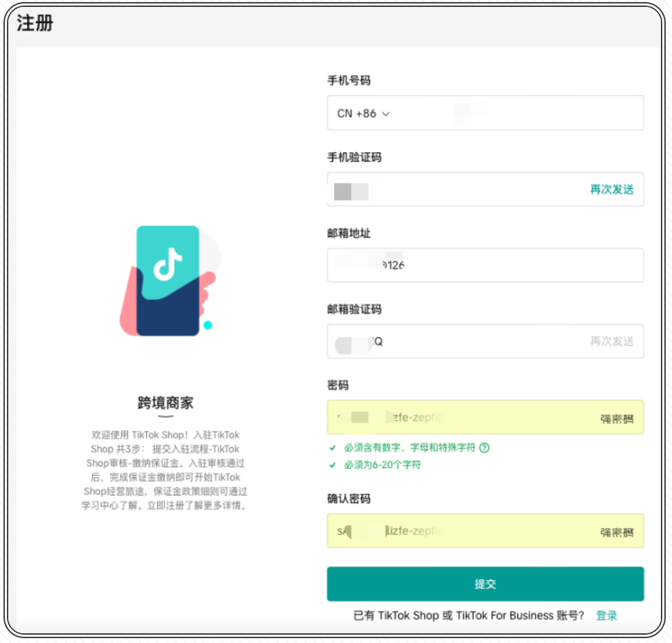Click the 欢迎使用 TikTok Shop description text
Viewport: 672px width, 643px height.
165,470
